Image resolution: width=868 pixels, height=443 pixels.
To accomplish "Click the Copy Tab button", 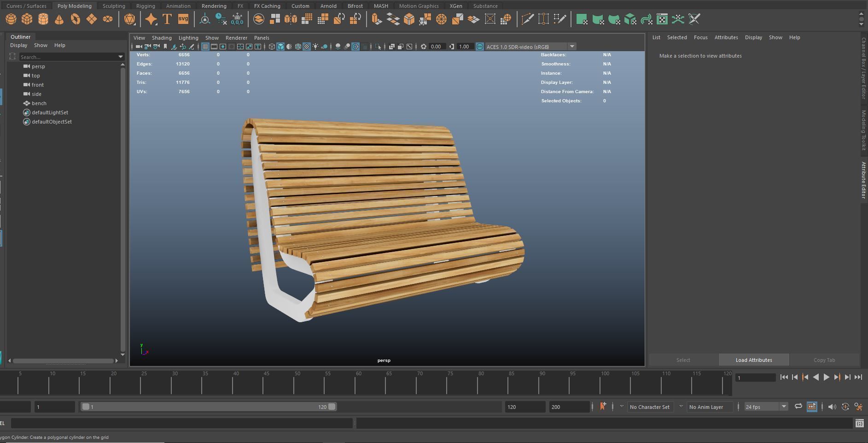I will coord(824,360).
